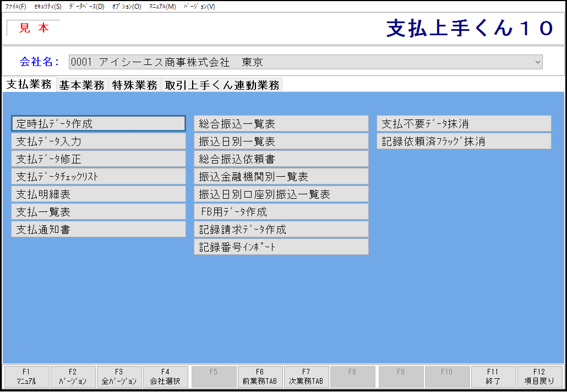Click the F4 会社選択 button

click(x=166, y=377)
